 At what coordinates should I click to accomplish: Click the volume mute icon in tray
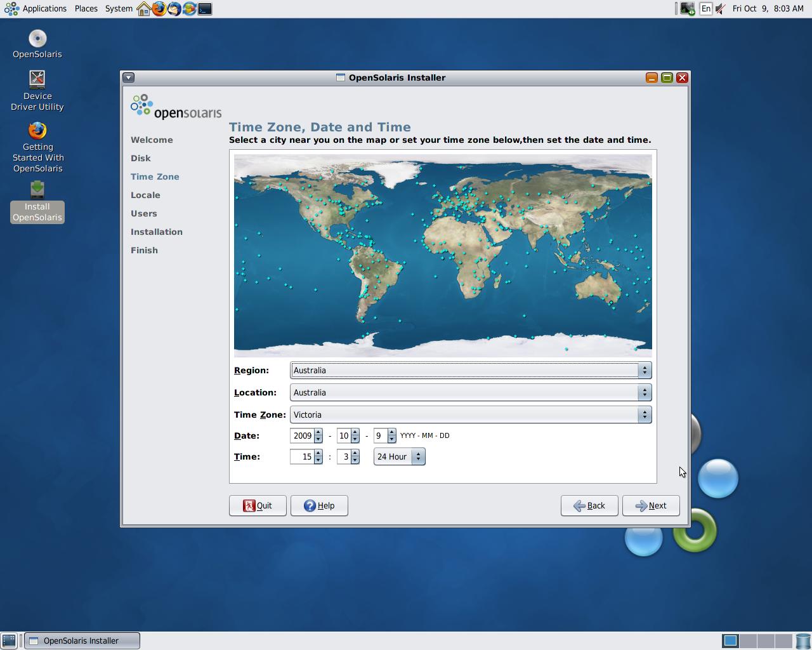point(721,9)
